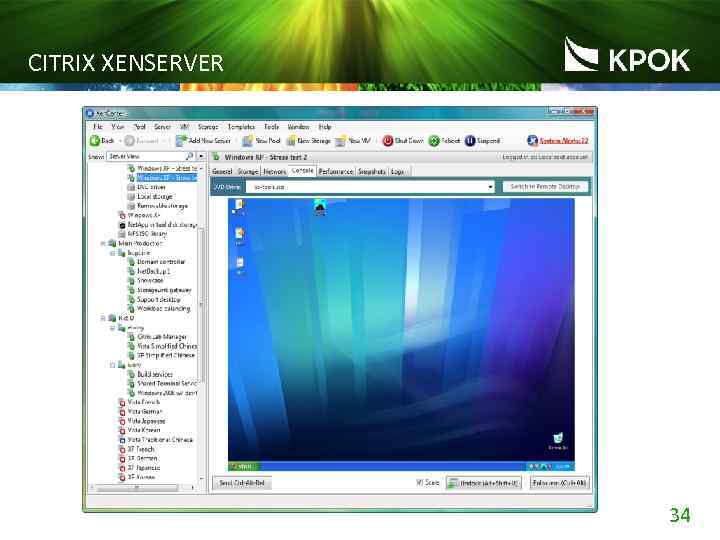Open the View menu
The height and width of the screenshot is (540, 720).
(118, 127)
